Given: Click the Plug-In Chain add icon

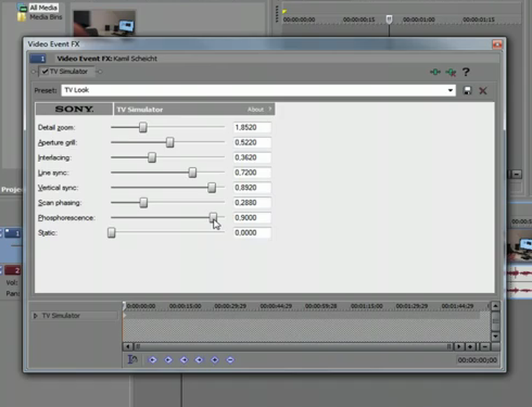Looking at the screenshot, I should pos(435,72).
